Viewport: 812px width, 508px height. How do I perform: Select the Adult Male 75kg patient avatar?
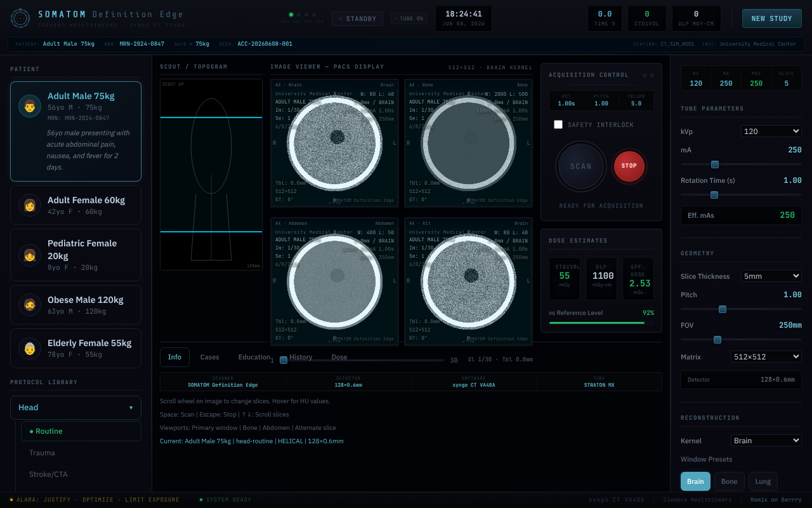pos(30,106)
